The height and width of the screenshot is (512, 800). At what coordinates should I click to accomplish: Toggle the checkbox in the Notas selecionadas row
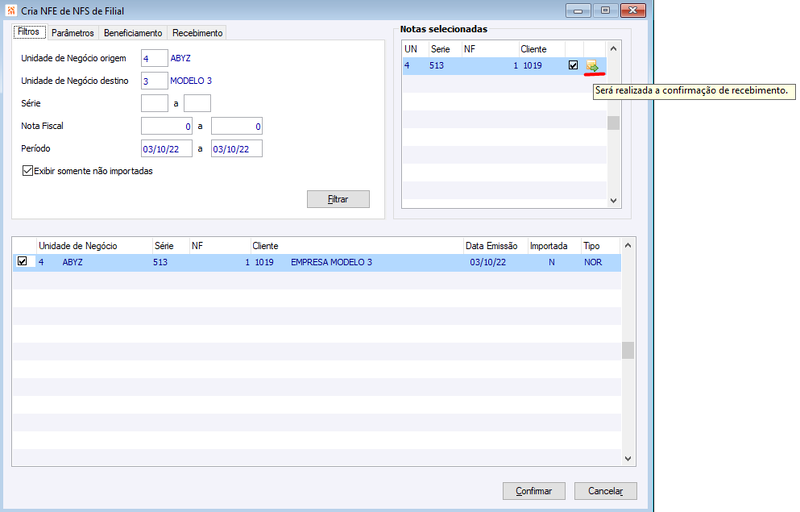[x=573, y=65]
